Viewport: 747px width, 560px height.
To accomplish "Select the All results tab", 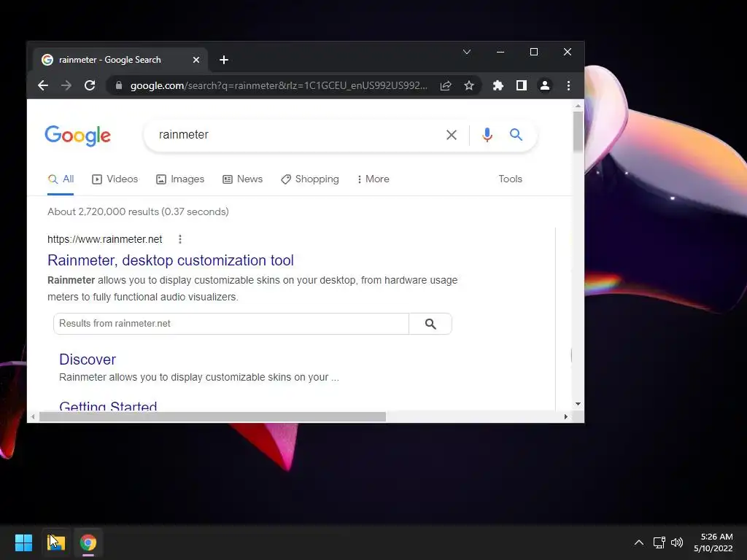I will pos(61,179).
